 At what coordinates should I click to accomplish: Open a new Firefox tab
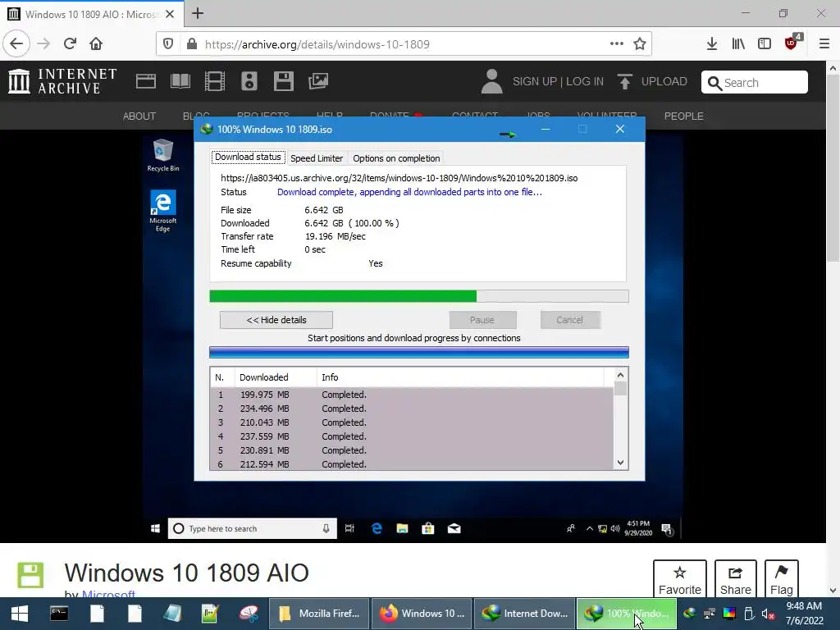point(198,13)
